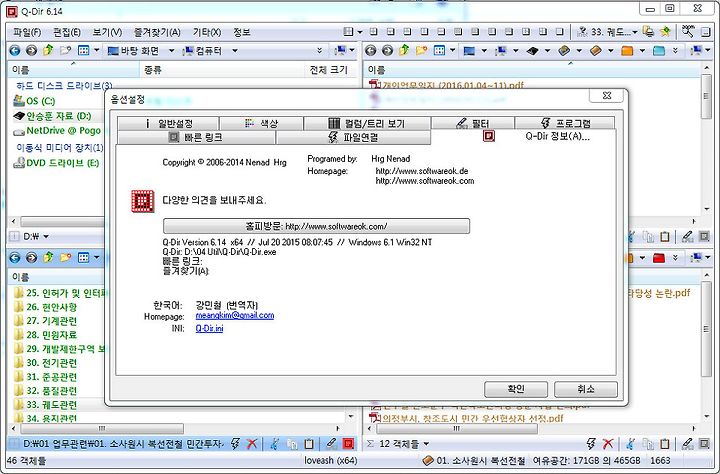Click cut scissors icon in bottom-left pane
The height and width of the screenshot is (474, 720).
pyautogui.click(x=274, y=444)
